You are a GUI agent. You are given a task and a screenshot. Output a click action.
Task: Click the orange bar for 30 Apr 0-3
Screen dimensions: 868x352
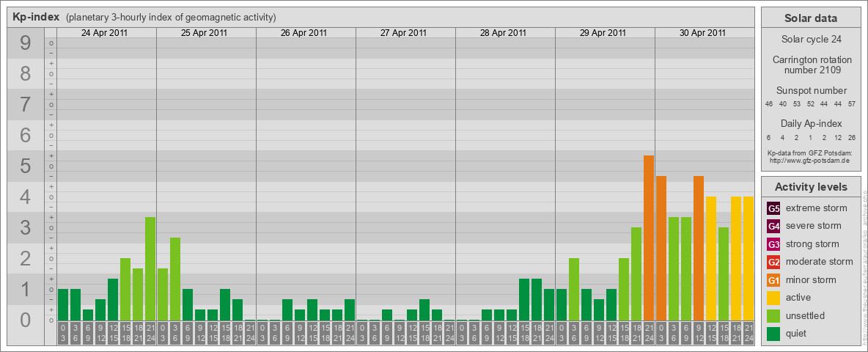pos(661,248)
